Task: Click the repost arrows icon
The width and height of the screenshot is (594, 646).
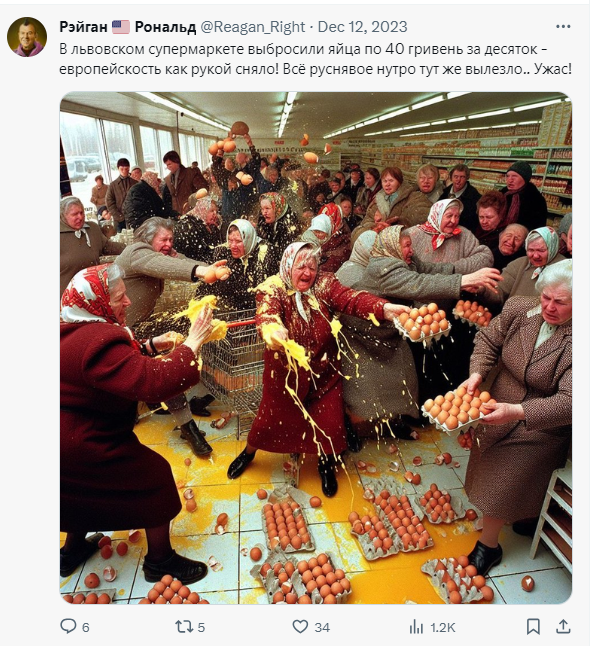Action: [184, 627]
